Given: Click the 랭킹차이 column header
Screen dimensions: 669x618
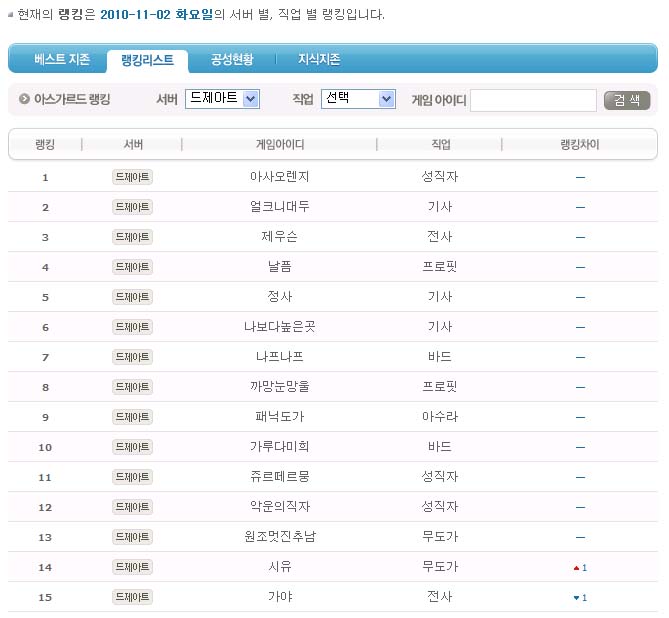Looking at the screenshot, I should [x=579, y=145].
